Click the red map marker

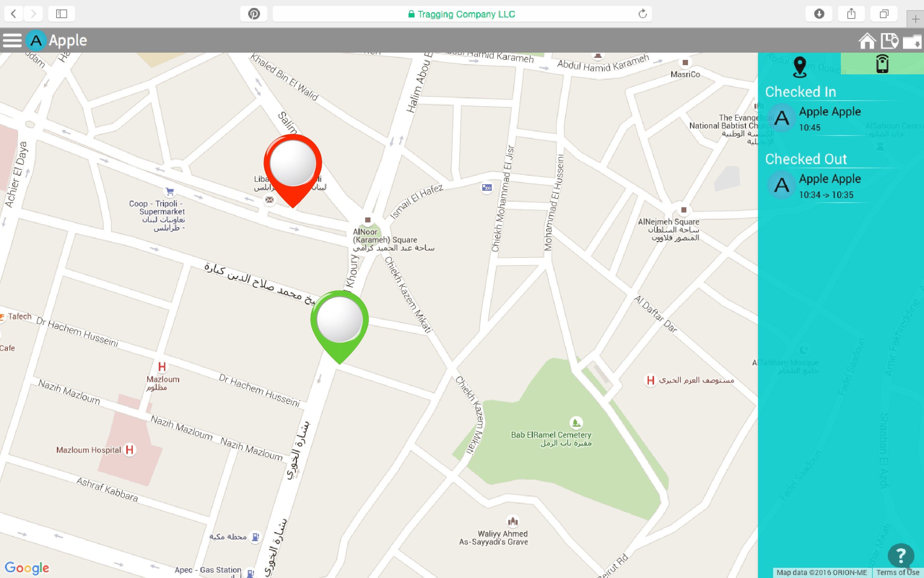293,170
